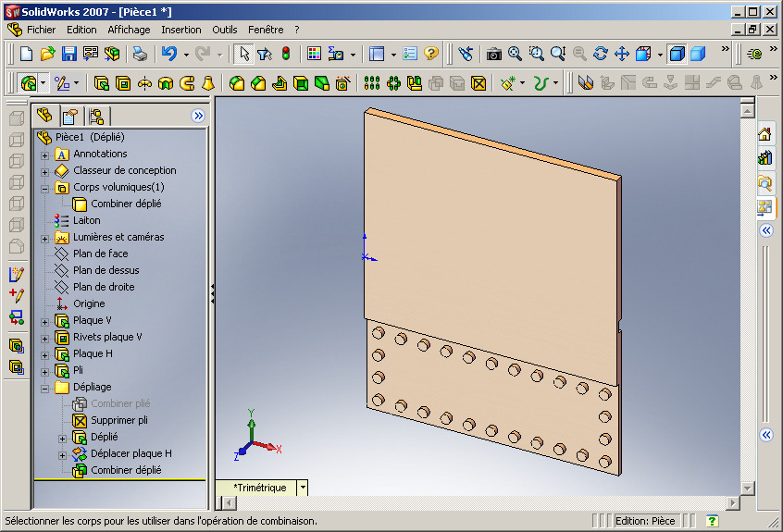Select the Rebuild traffic light icon
The height and width of the screenshot is (532, 783).
[x=286, y=54]
